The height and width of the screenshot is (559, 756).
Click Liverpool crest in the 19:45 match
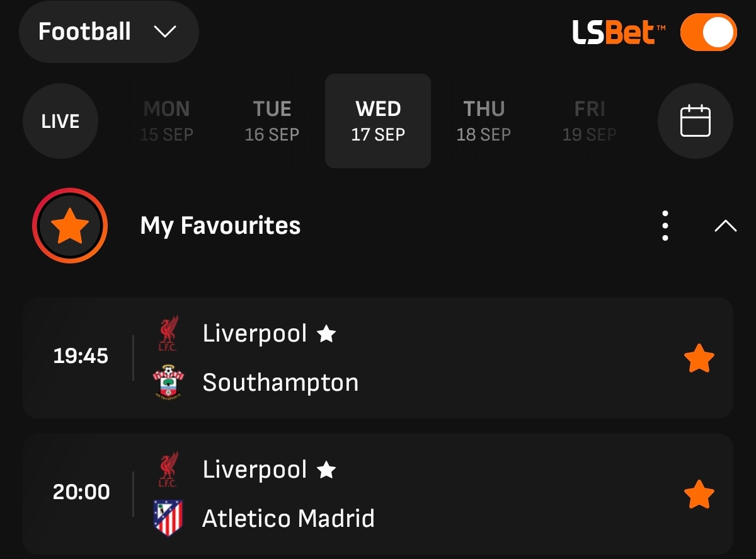168,333
